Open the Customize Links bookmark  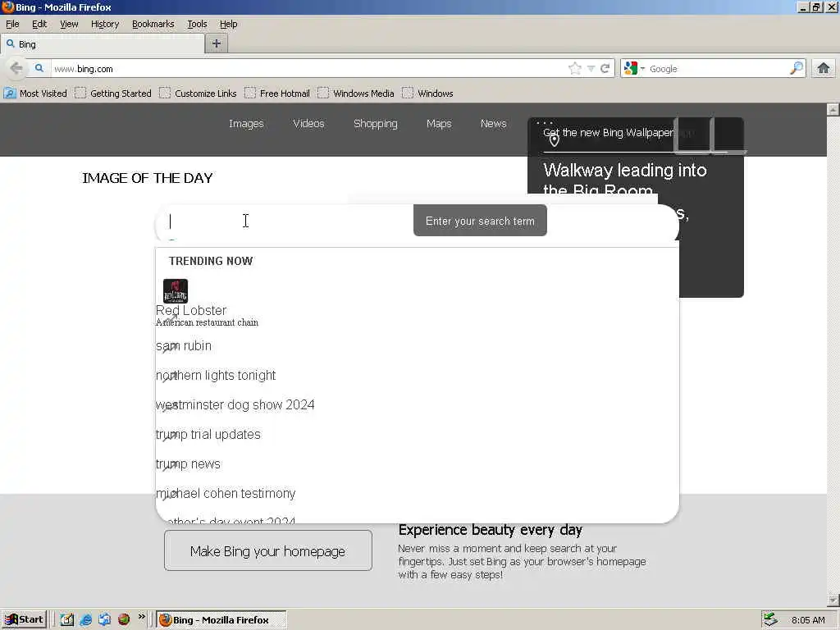tap(198, 94)
